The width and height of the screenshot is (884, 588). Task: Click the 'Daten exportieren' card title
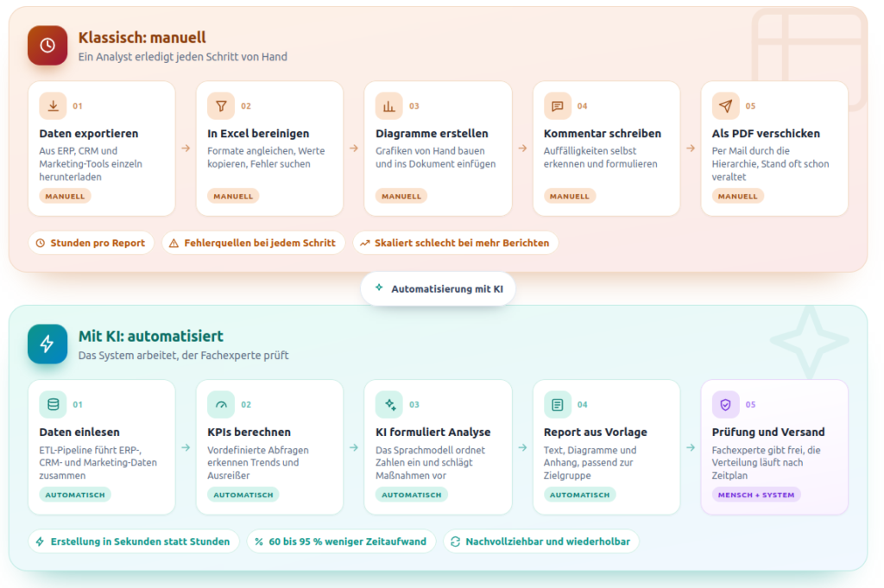click(89, 134)
